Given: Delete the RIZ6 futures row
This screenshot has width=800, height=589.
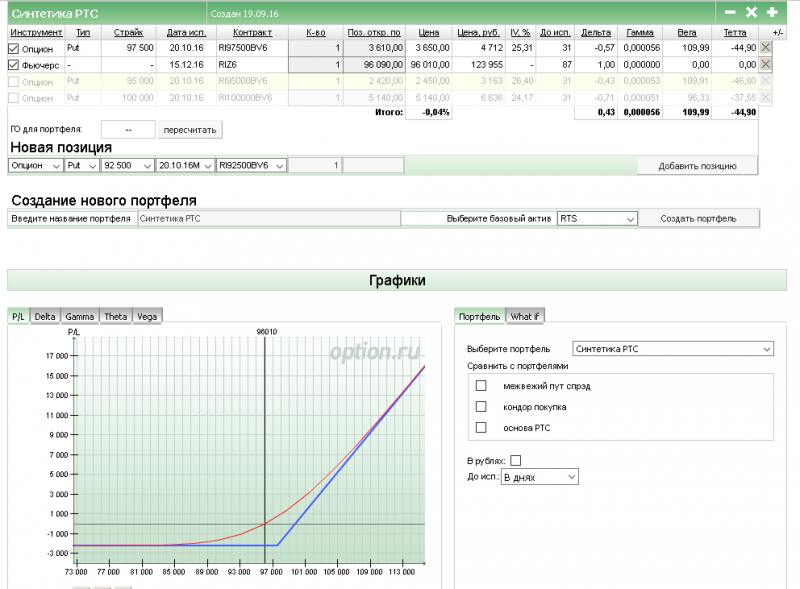Looking at the screenshot, I should pos(766,64).
